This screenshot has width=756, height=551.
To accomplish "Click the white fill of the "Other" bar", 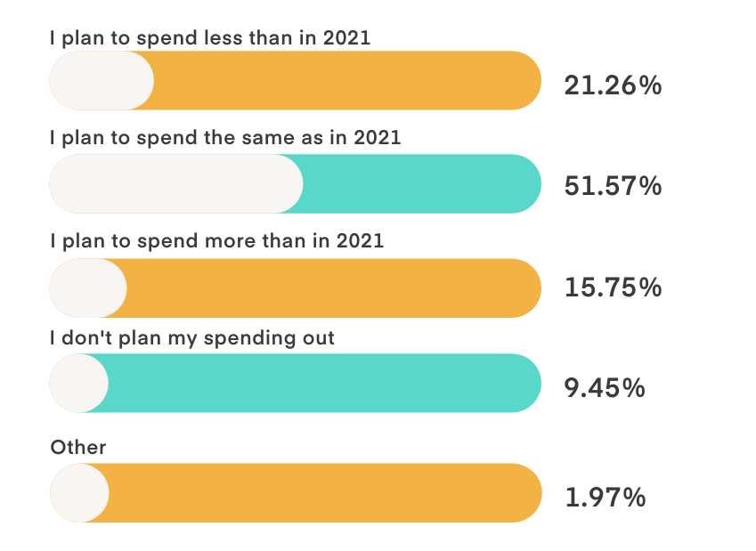I will (x=78, y=492).
